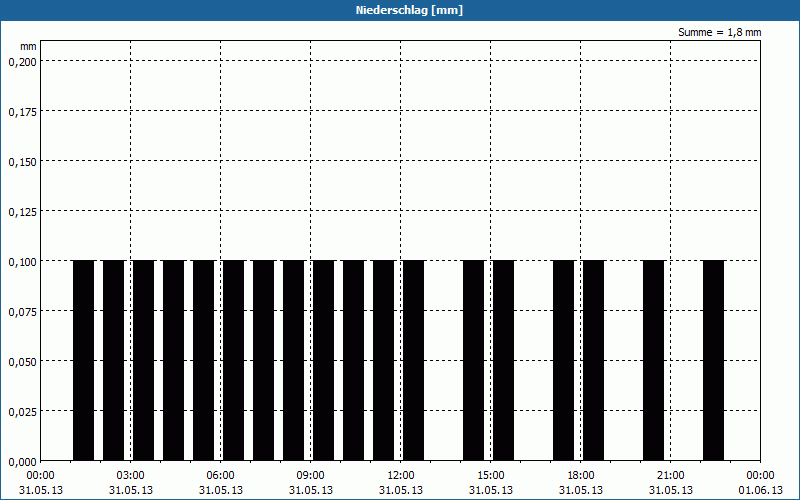Viewport: 800px width, 500px height.
Task: Click the 00:00 label above 31.05.13
Action: [40, 476]
